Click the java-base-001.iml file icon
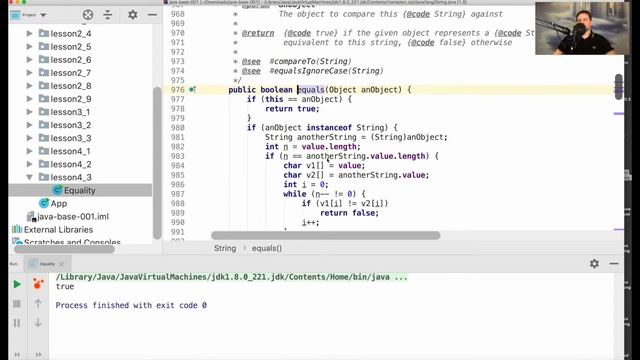640x360 pixels. click(31, 216)
